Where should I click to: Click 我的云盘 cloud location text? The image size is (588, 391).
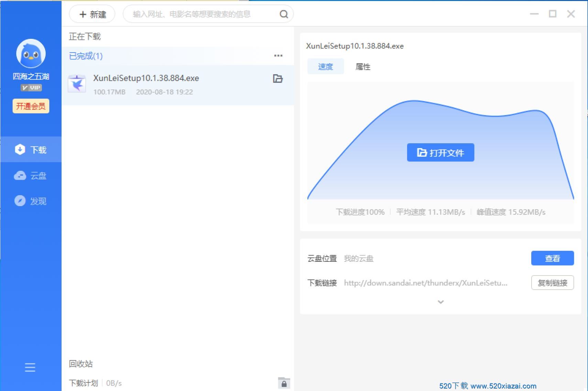tap(359, 258)
